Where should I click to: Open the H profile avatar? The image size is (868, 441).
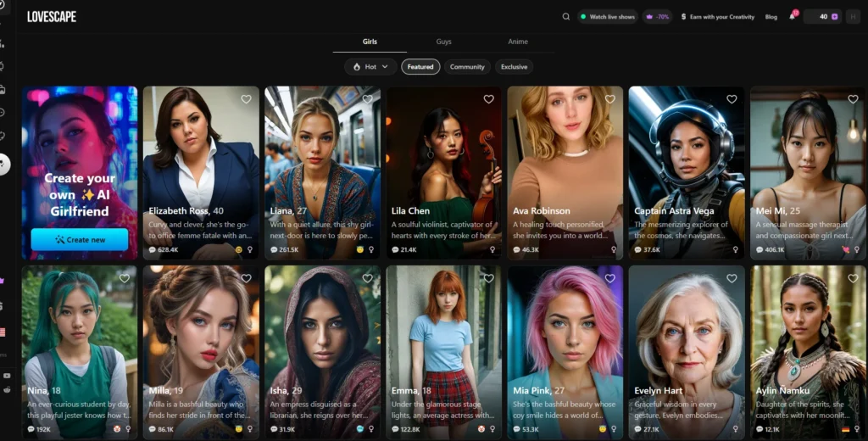click(853, 16)
